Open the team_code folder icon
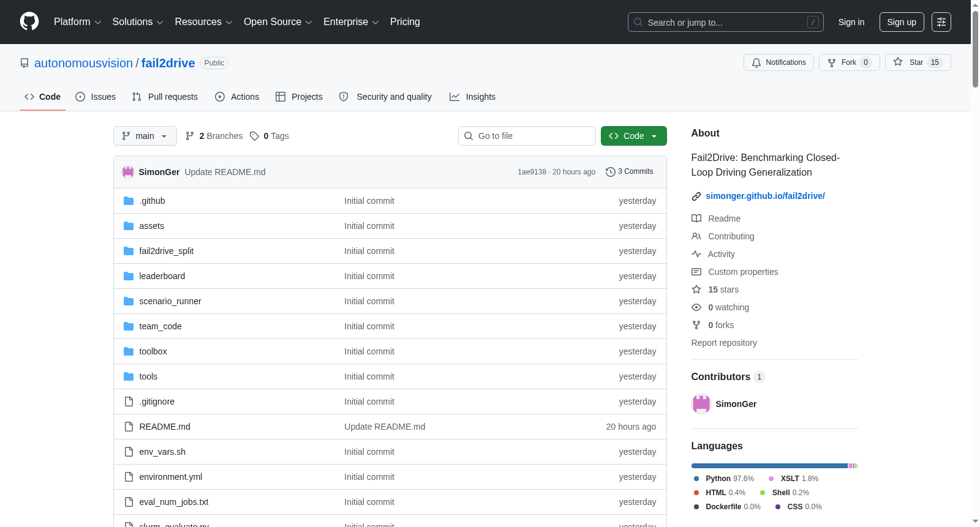The width and height of the screenshot is (980, 527). click(129, 326)
